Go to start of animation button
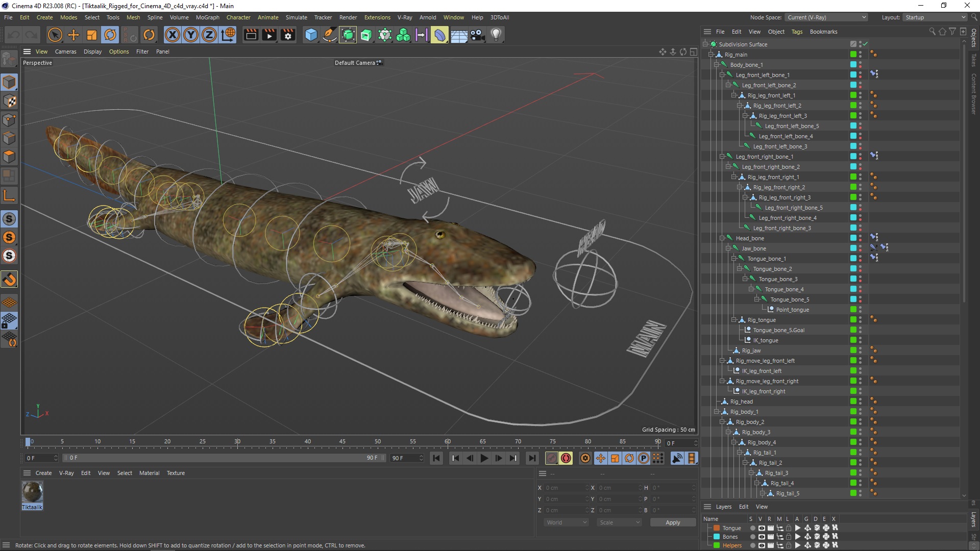This screenshot has height=551, width=980. pyautogui.click(x=436, y=458)
